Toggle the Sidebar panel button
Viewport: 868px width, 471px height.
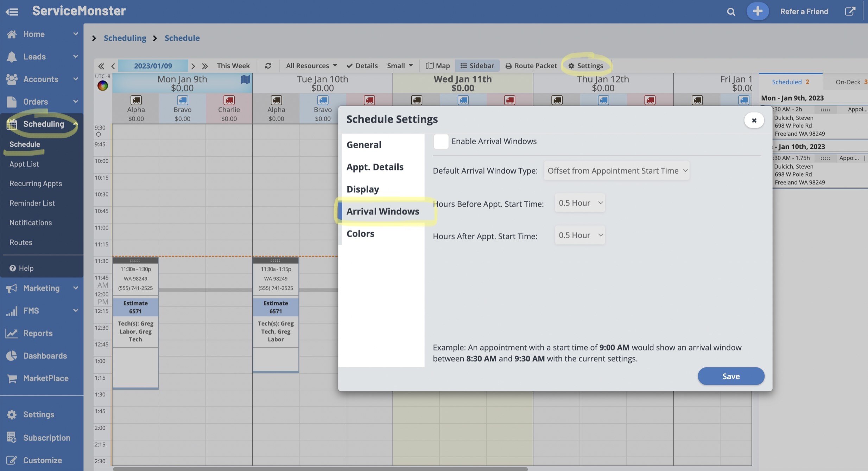coord(477,66)
